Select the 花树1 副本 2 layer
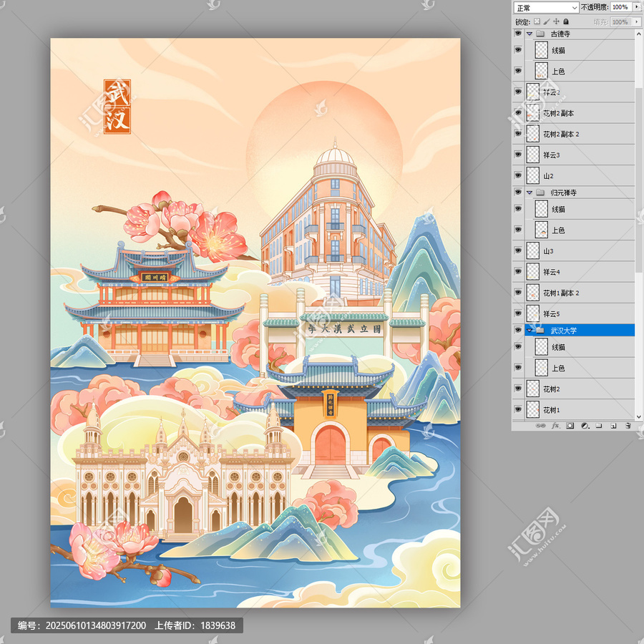644x644 pixels. click(x=580, y=293)
